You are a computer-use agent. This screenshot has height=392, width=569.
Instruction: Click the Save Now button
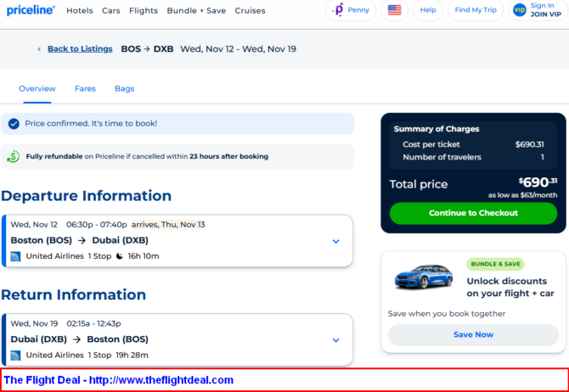(473, 334)
